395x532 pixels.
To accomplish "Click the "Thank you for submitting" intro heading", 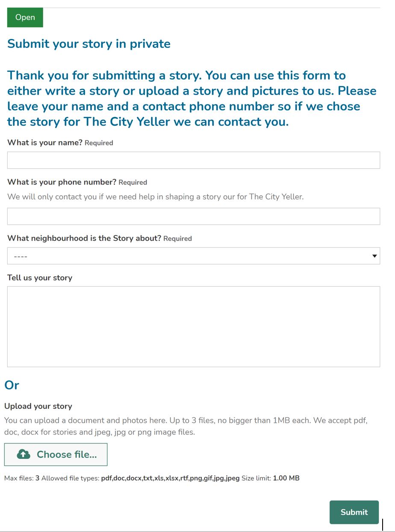I will [192, 98].
